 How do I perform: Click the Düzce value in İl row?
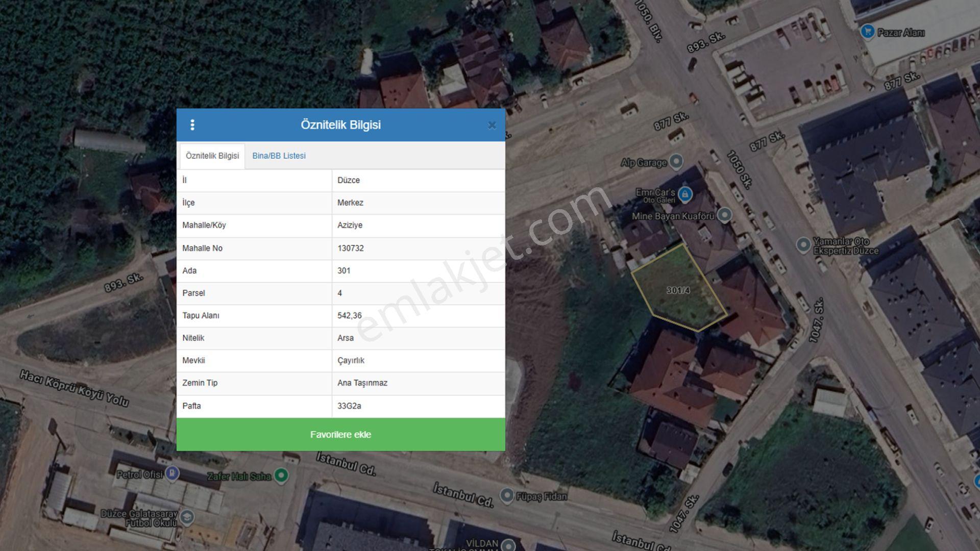click(x=349, y=180)
